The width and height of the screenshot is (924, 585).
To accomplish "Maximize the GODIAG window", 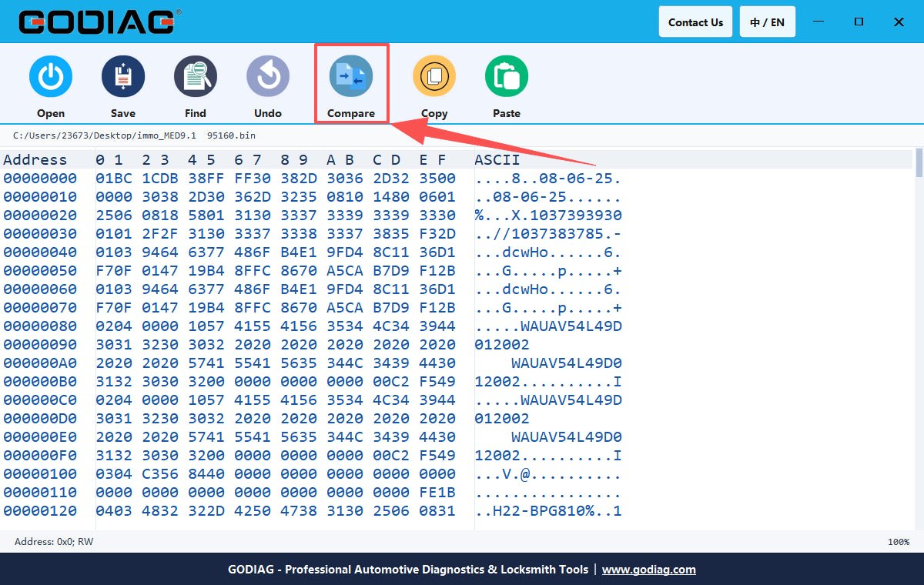I will pos(859,22).
